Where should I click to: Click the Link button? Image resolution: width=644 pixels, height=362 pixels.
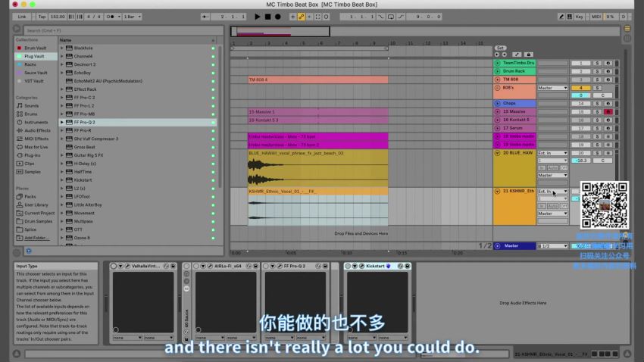22,17
